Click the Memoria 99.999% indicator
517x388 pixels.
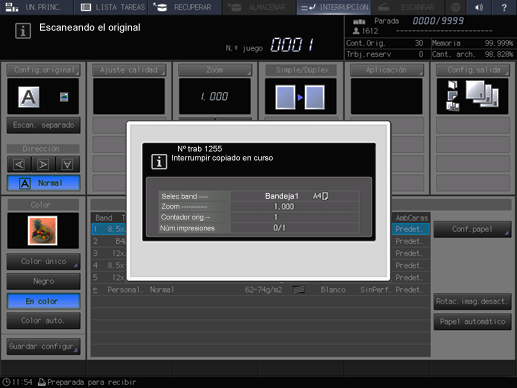coord(472,43)
